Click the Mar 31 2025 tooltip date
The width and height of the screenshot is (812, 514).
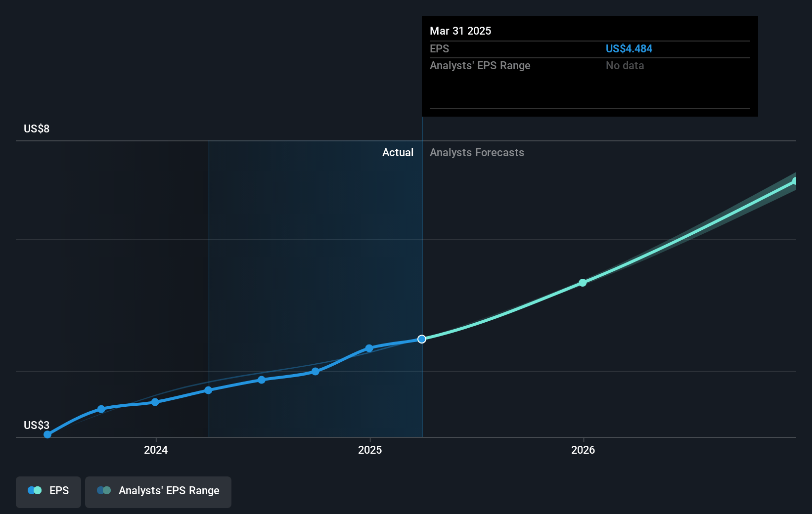(x=460, y=31)
